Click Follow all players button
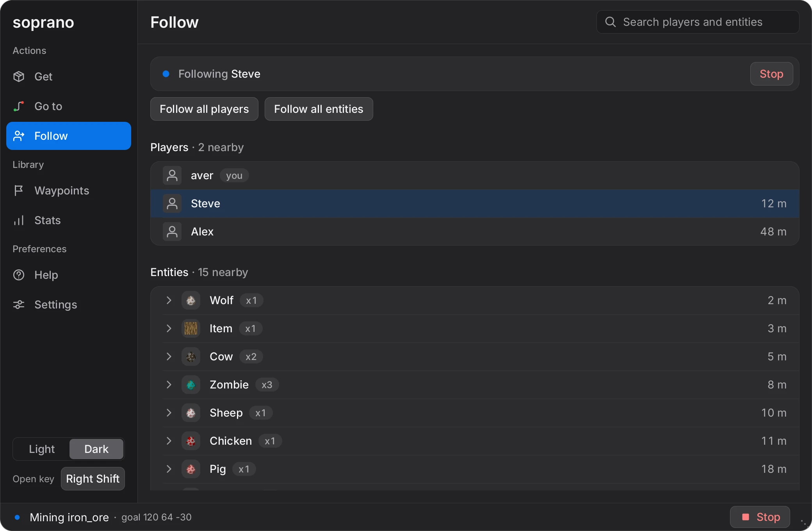Screen dimensions: 812x531 coord(204,109)
